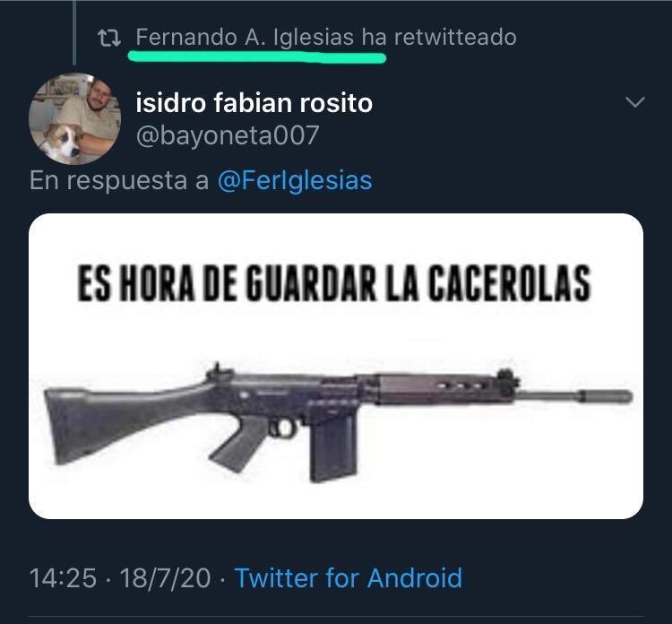Click the green highlight under the retweeter name
The width and height of the screenshot is (672, 624).
click(257, 56)
